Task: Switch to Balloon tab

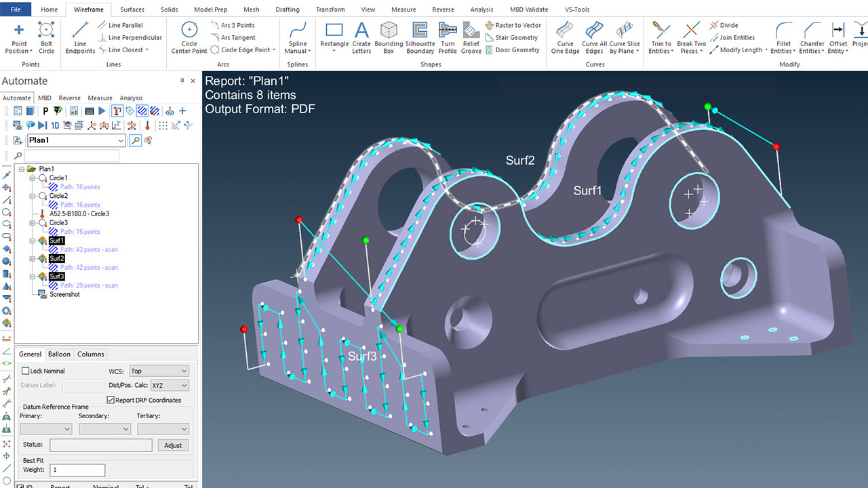Action: tap(59, 354)
